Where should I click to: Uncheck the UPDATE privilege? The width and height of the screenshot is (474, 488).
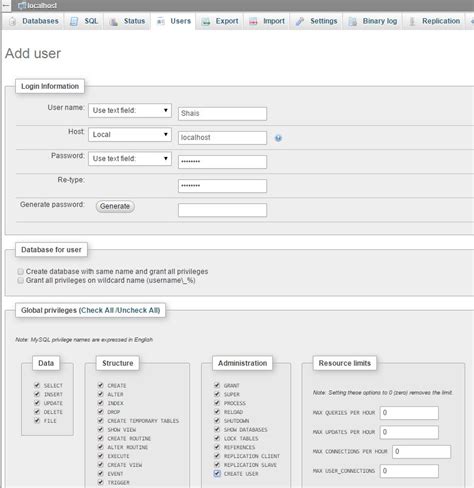point(37,403)
